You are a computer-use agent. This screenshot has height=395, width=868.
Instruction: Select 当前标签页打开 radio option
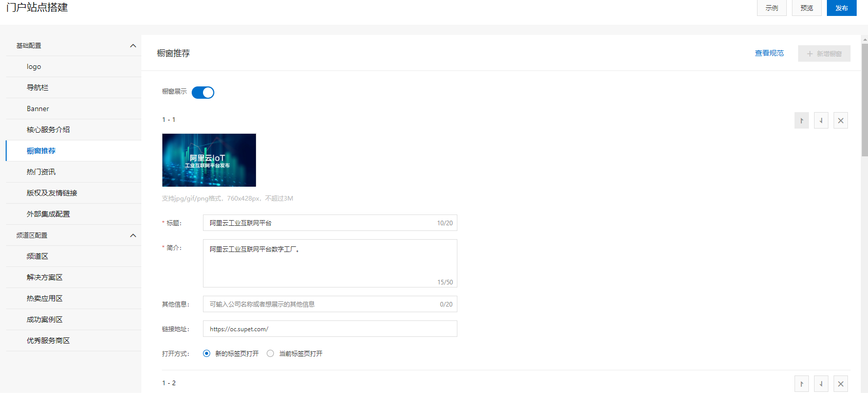(270, 353)
